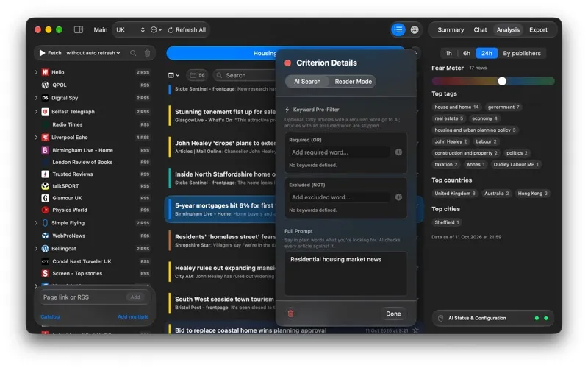Star the coastal home planning article
The height and width of the screenshot is (368, 588).
[415, 330]
